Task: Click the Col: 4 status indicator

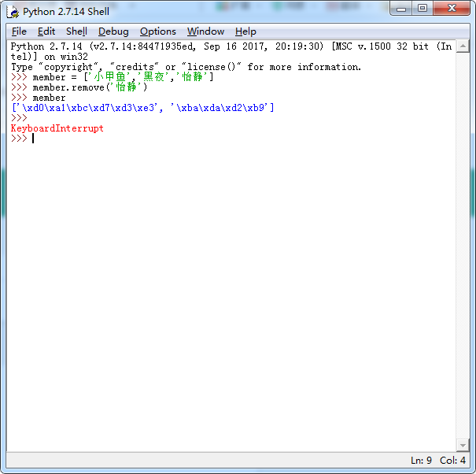Action: [x=452, y=461]
